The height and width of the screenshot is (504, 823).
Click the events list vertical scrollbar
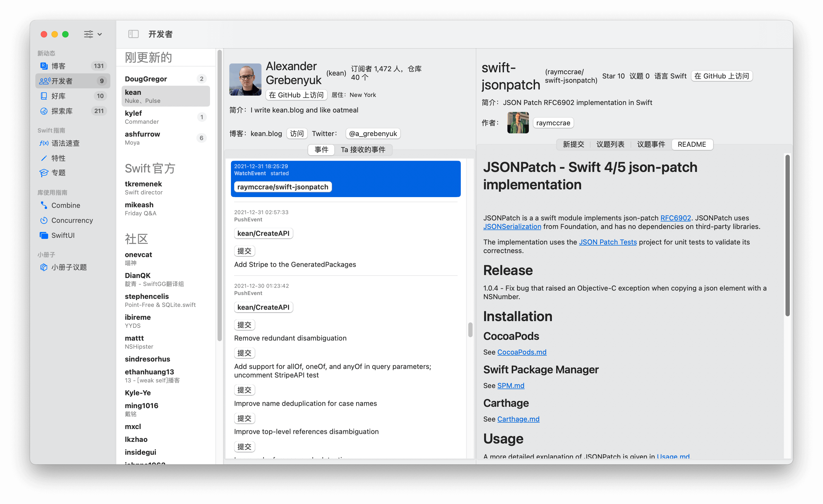coord(470,329)
